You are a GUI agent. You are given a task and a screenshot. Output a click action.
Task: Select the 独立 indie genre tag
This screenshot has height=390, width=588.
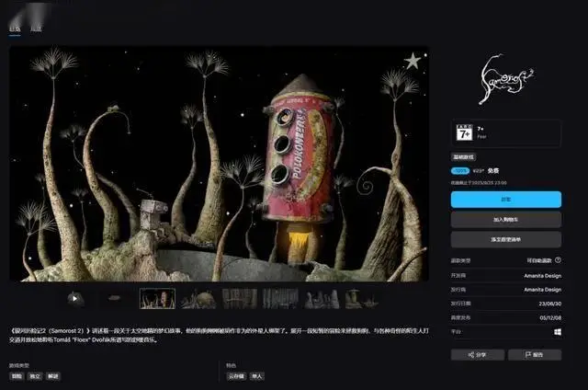coord(35,376)
